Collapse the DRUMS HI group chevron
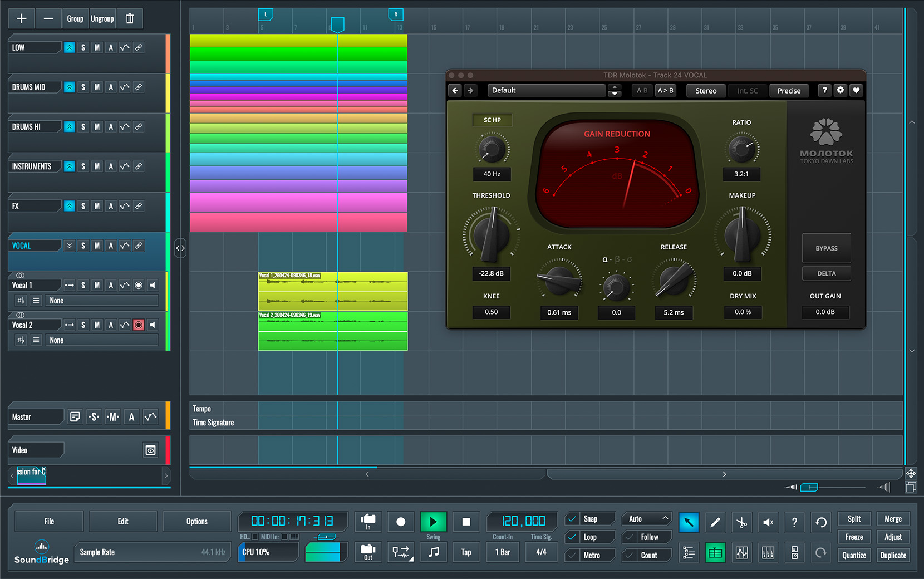This screenshot has width=924, height=579. [69, 127]
